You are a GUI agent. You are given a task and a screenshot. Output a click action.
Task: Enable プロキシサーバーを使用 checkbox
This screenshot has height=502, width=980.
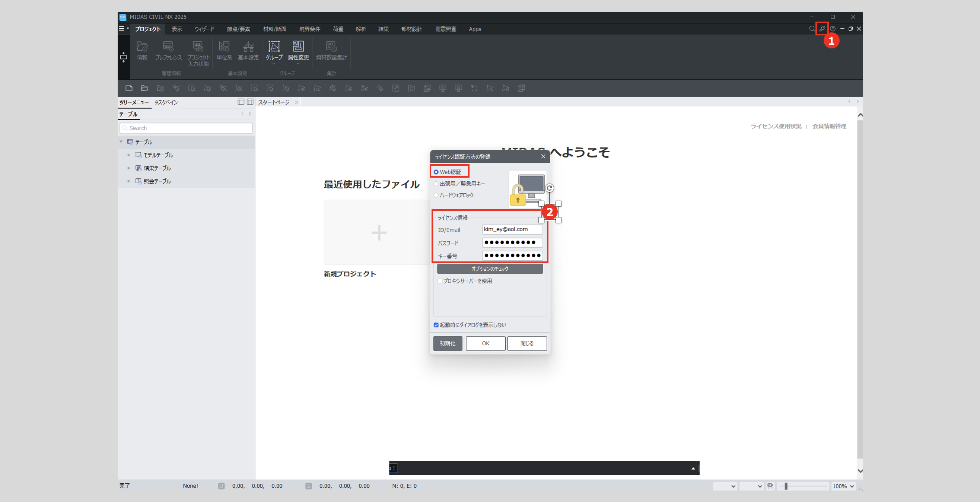440,281
